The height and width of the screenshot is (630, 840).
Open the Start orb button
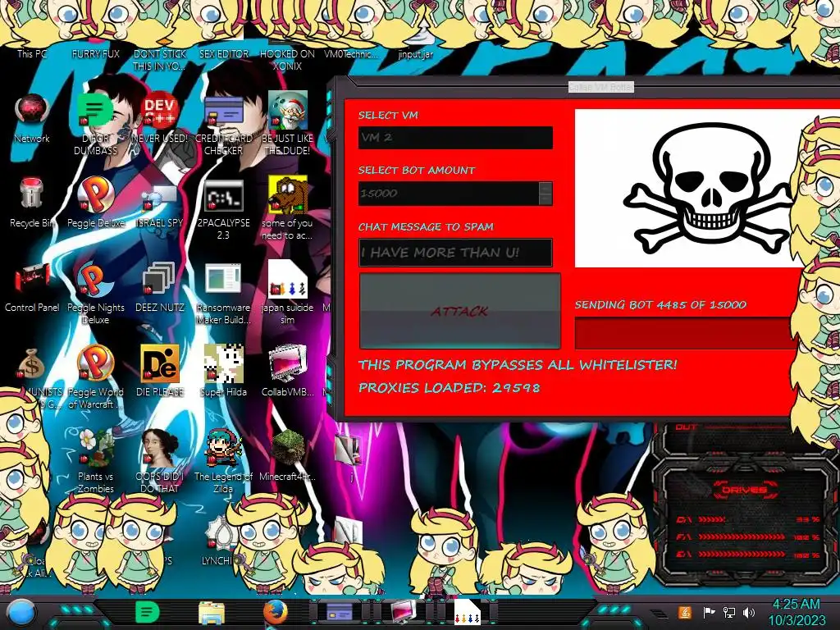(21, 613)
